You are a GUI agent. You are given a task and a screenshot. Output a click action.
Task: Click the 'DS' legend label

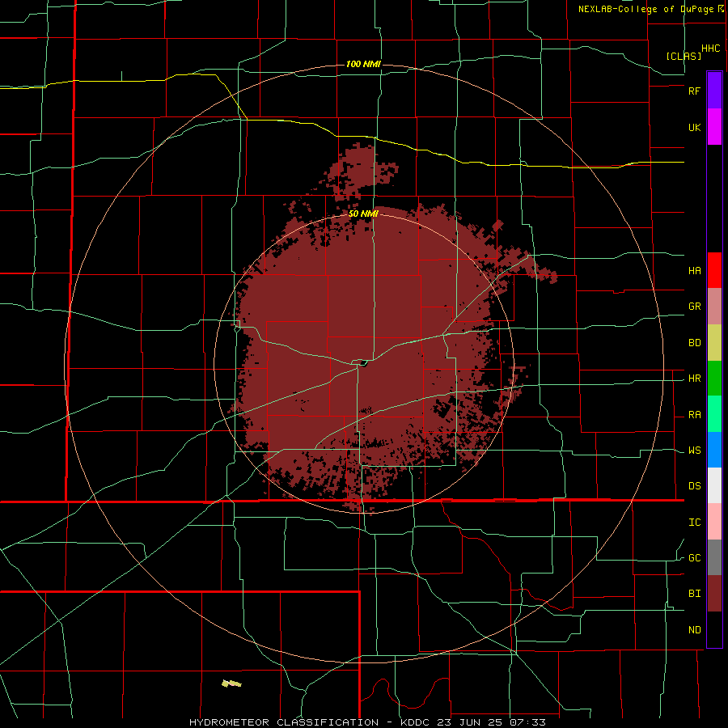(694, 486)
